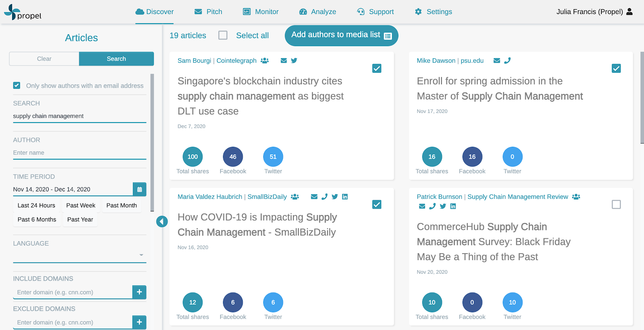This screenshot has height=330, width=644.
Task: Uncheck the How COVID-19 article checkbox
Action: click(377, 205)
